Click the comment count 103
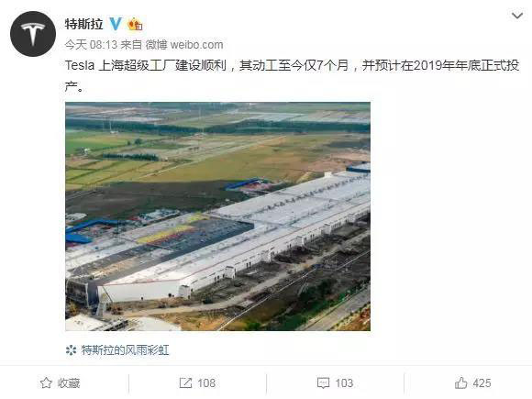The image size is (532, 399). [x=344, y=383]
